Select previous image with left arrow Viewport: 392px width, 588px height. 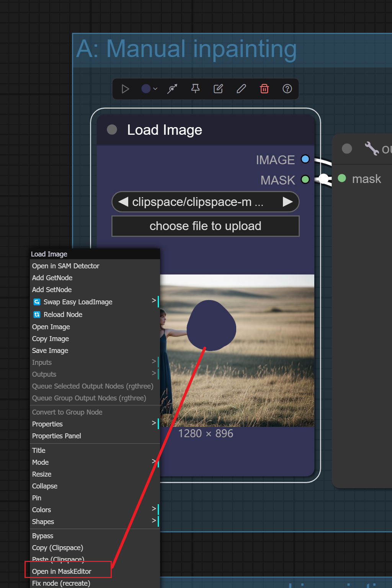[x=123, y=202]
